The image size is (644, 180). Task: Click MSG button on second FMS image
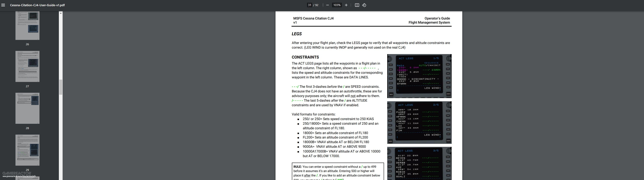pos(391,141)
